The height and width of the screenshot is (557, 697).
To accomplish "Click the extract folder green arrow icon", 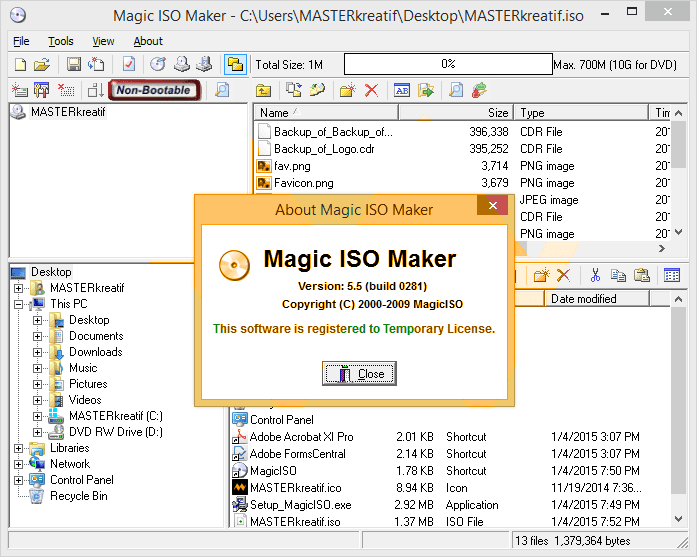I will coord(426,90).
